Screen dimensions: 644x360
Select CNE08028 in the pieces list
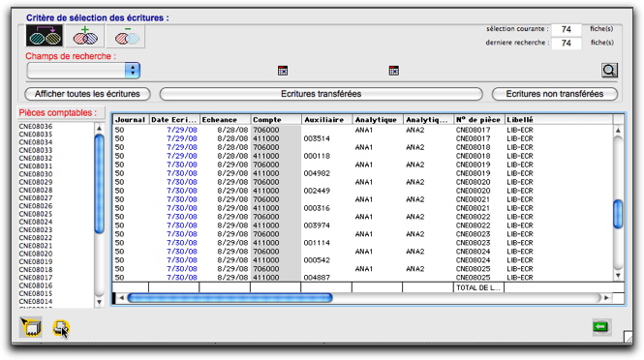coord(36,190)
